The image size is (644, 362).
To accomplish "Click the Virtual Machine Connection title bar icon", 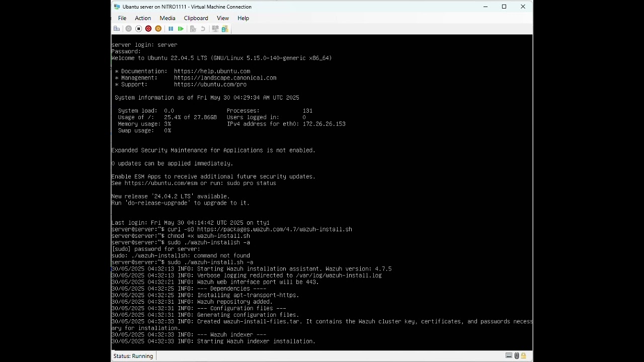I will point(117,7).
